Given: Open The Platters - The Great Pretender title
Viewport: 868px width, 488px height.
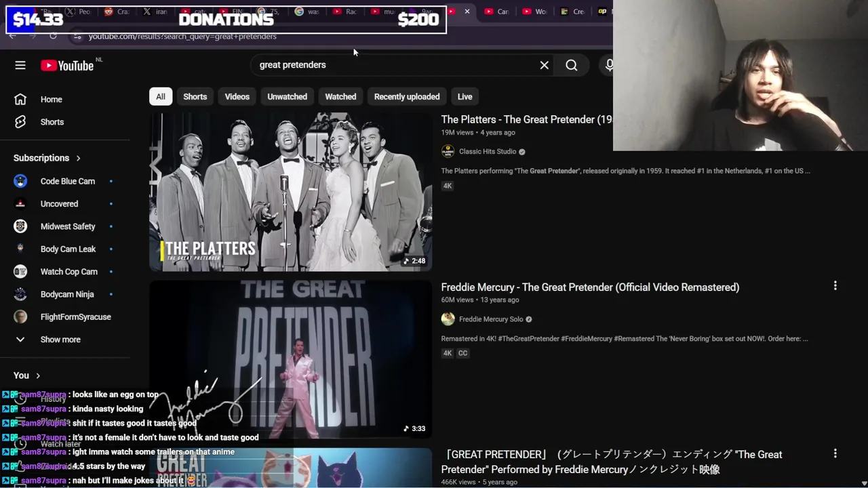Looking at the screenshot, I should click(526, 119).
